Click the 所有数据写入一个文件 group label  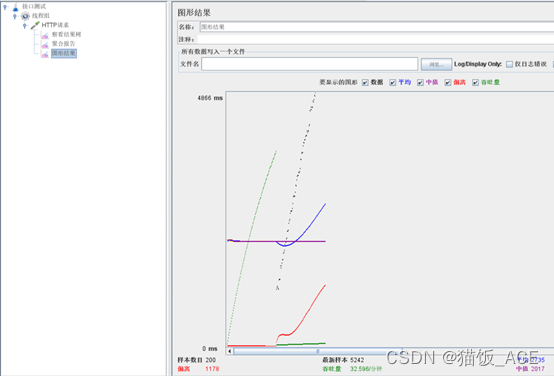point(213,52)
